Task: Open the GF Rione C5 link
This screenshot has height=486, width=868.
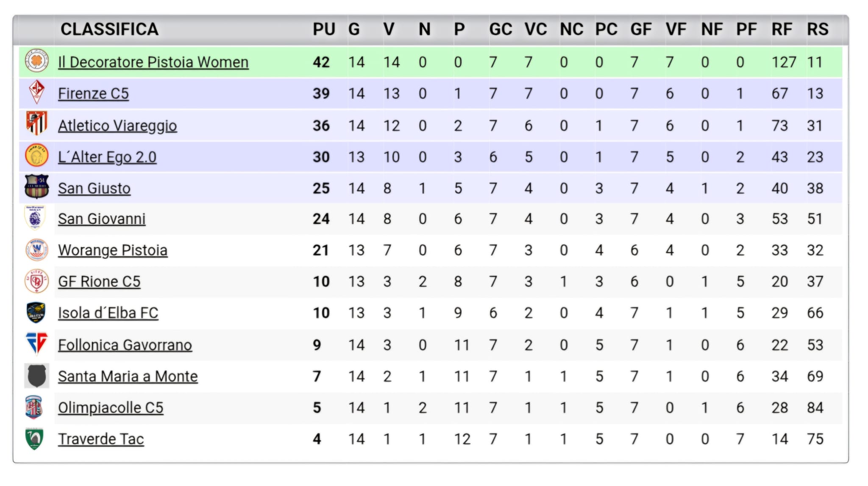Action: point(99,282)
